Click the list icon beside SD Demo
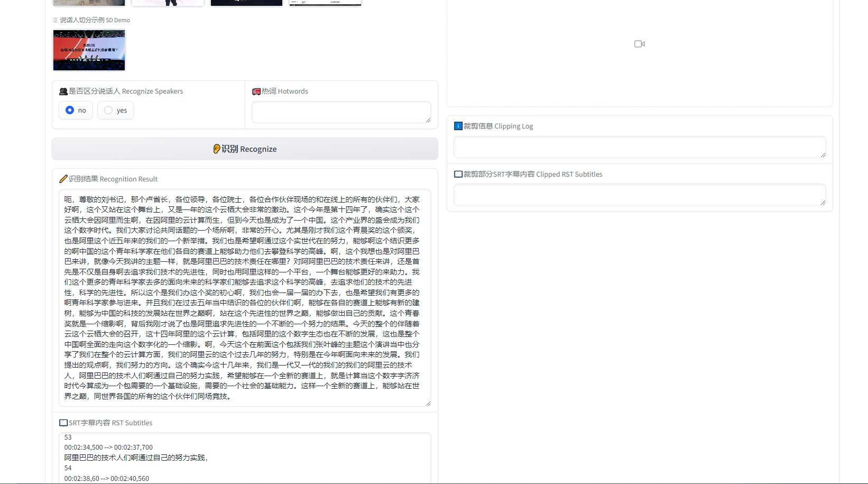The width and height of the screenshot is (868, 484). 56,20
